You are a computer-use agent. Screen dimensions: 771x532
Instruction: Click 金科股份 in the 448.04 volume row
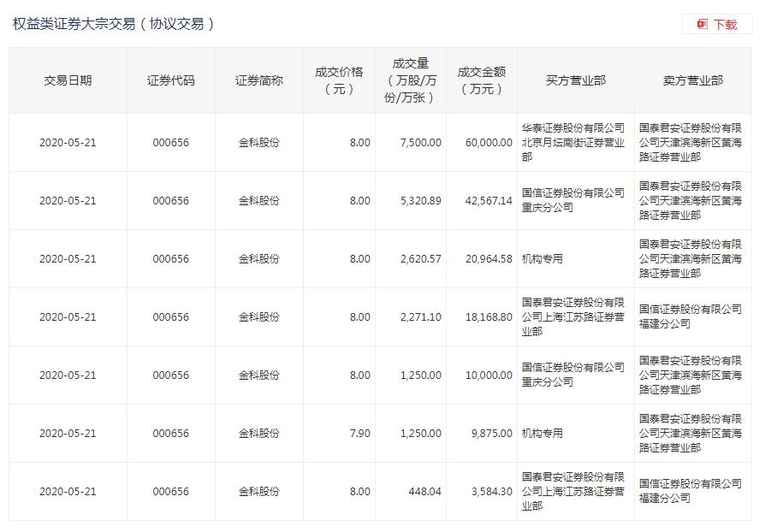[259, 491]
